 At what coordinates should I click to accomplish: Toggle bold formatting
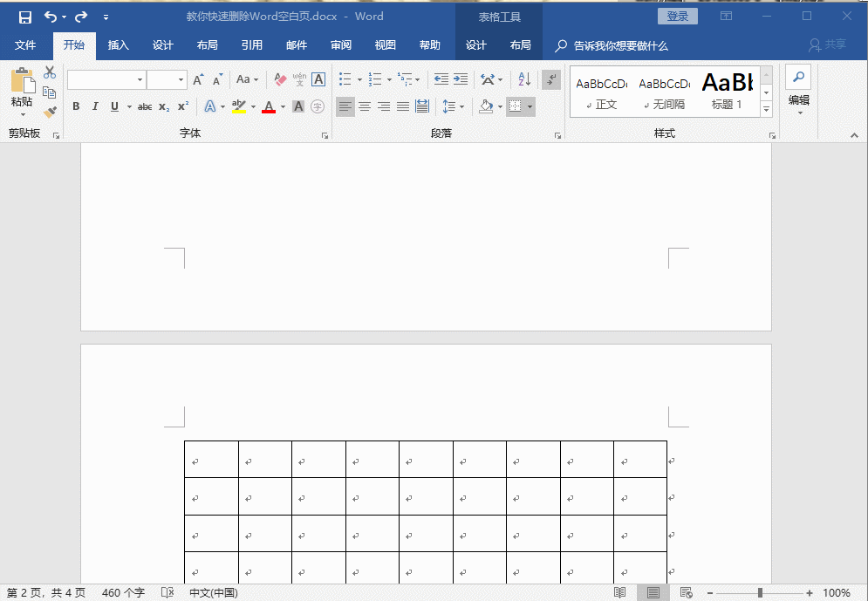point(77,106)
